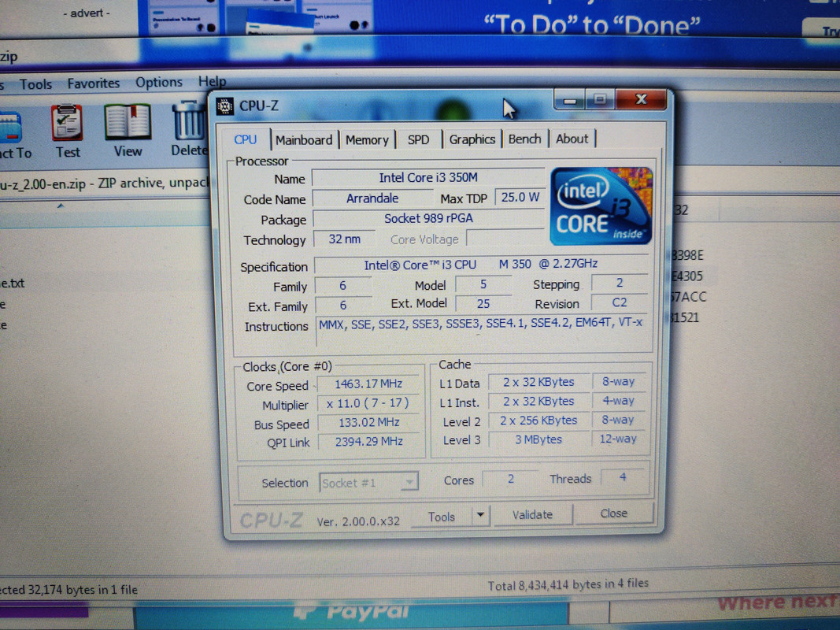840x630 pixels.
Task: Open the Graphics tab
Action: 472,139
